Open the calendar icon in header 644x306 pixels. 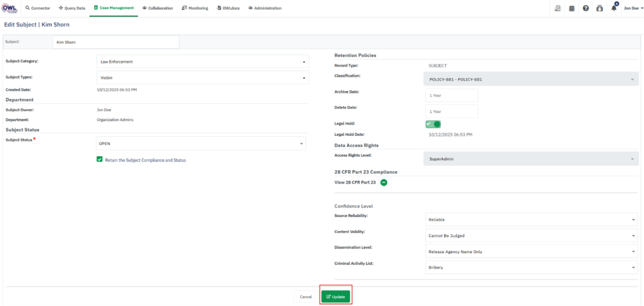tap(571, 8)
